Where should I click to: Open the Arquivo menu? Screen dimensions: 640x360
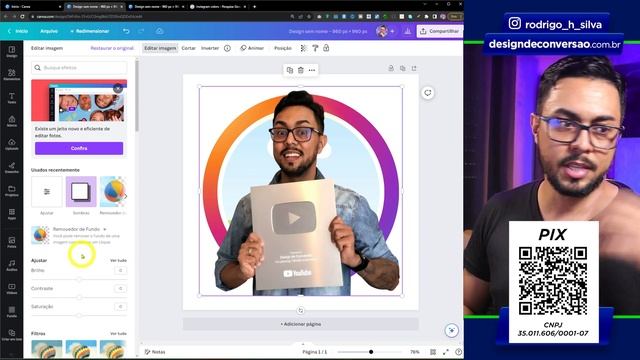pyautogui.click(x=49, y=31)
